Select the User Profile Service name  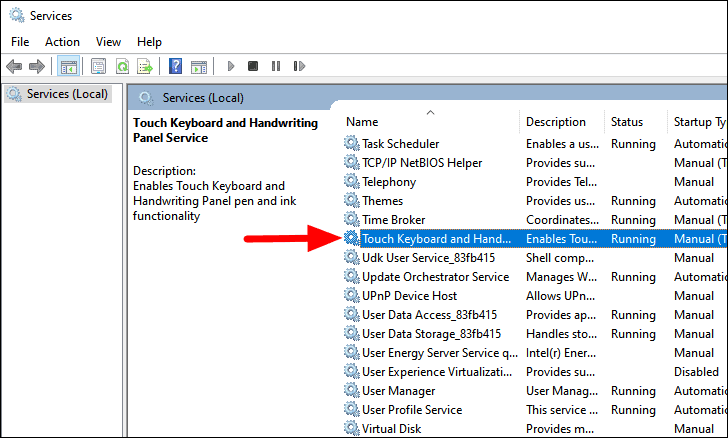tap(412, 410)
